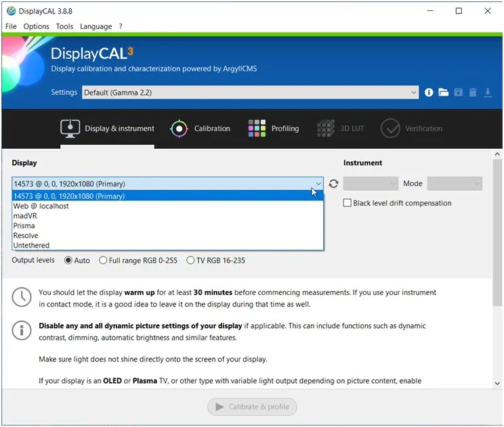Image resolution: width=504 pixels, height=427 pixels.
Task: Choose Untethered display option
Action: pos(167,245)
